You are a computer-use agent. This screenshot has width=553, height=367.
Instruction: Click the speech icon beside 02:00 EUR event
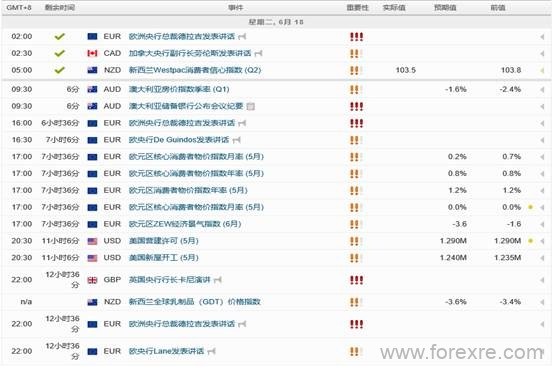coord(242,36)
